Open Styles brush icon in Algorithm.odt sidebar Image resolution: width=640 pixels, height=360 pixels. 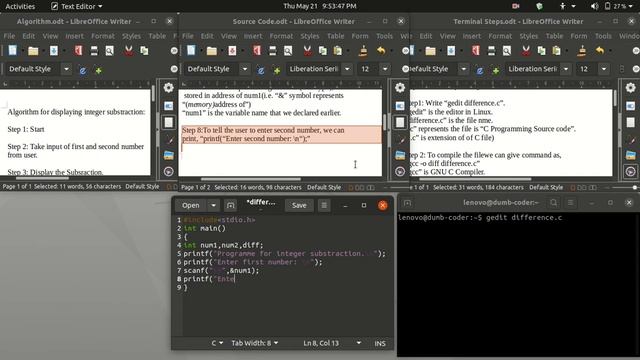point(169,139)
